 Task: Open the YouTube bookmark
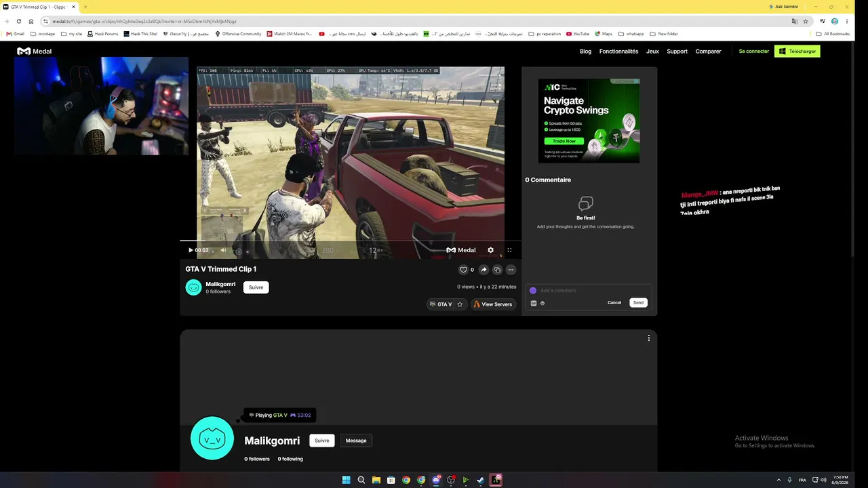click(578, 34)
